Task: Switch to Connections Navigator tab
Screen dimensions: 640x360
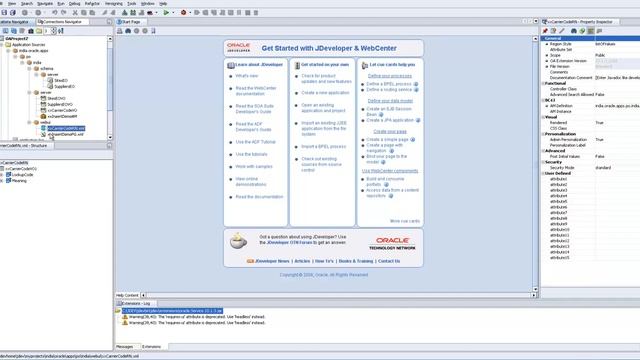Action: (x=62, y=22)
